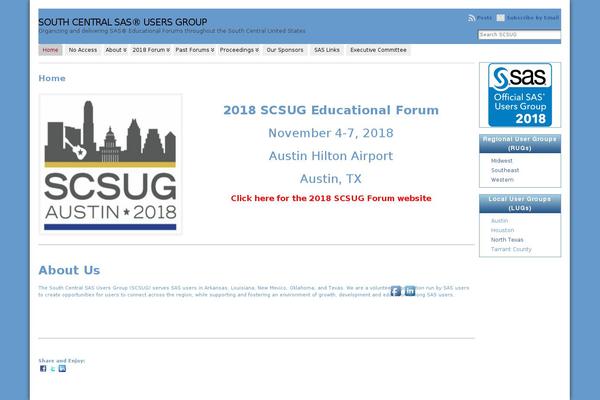Click the Austin, TX text
Viewport: 600px width, 400px height.
point(331,179)
